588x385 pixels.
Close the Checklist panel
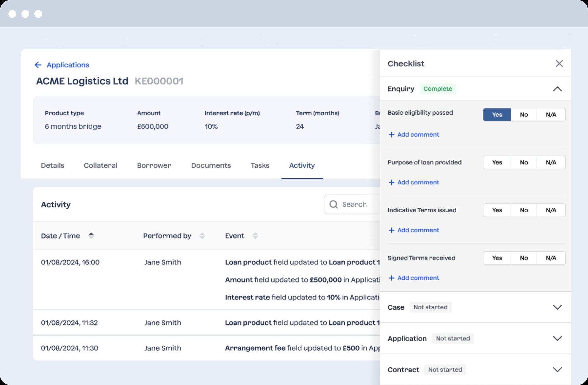[x=559, y=64]
